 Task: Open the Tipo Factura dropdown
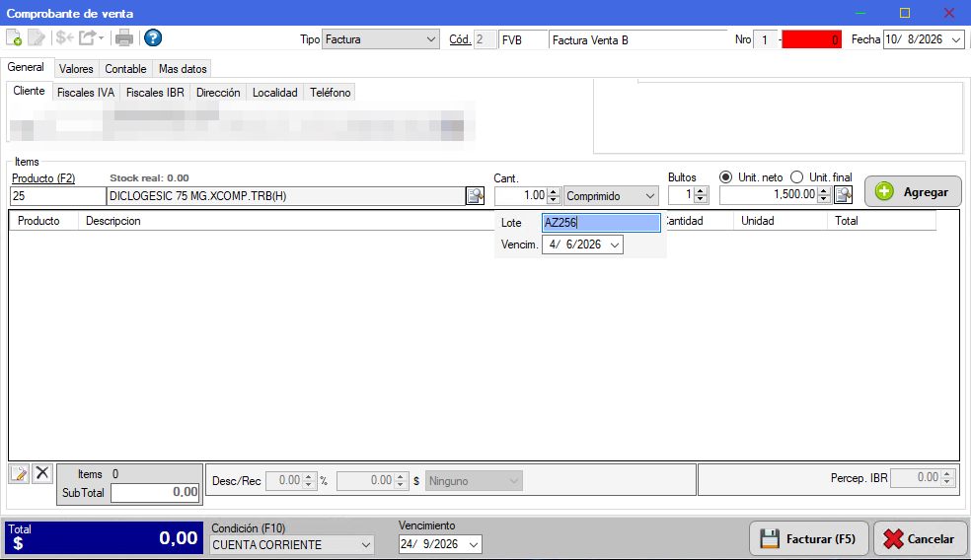[431, 39]
